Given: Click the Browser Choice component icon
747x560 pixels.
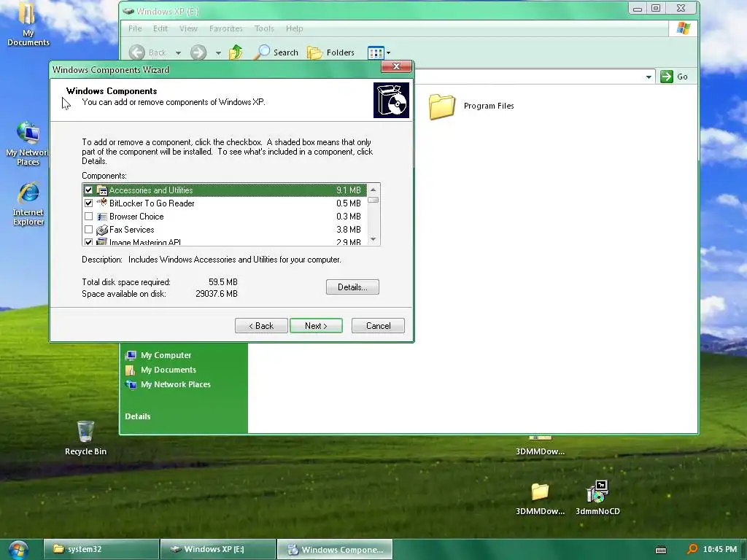Looking at the screenshot, I should (102, 216).
